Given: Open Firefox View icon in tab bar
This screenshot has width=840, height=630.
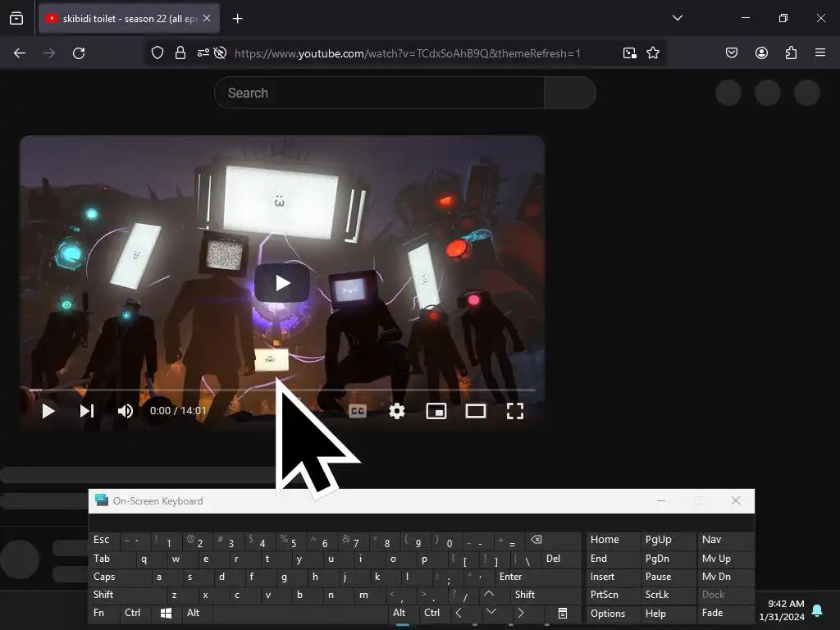Looking at the screenshot, I should (x=16, y=18).
